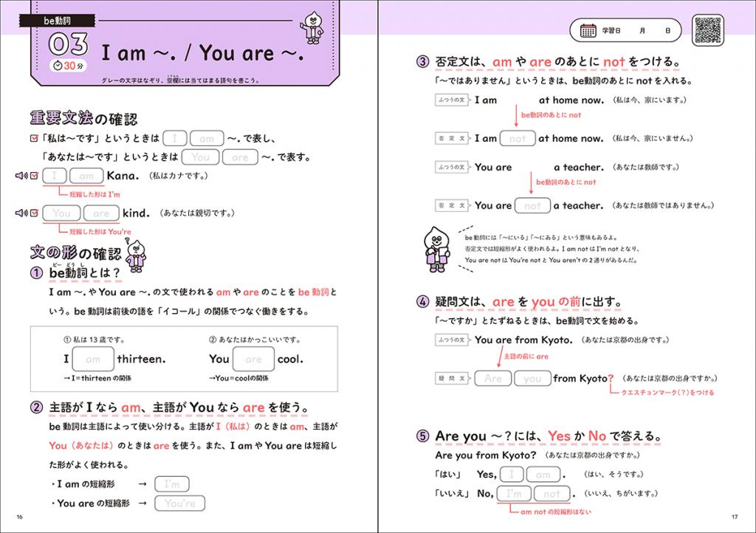The image size is (756, 533).
Task: Click the ふつうの文 tag beside 'You are from Kyoto.'
Action: point(453,340)
